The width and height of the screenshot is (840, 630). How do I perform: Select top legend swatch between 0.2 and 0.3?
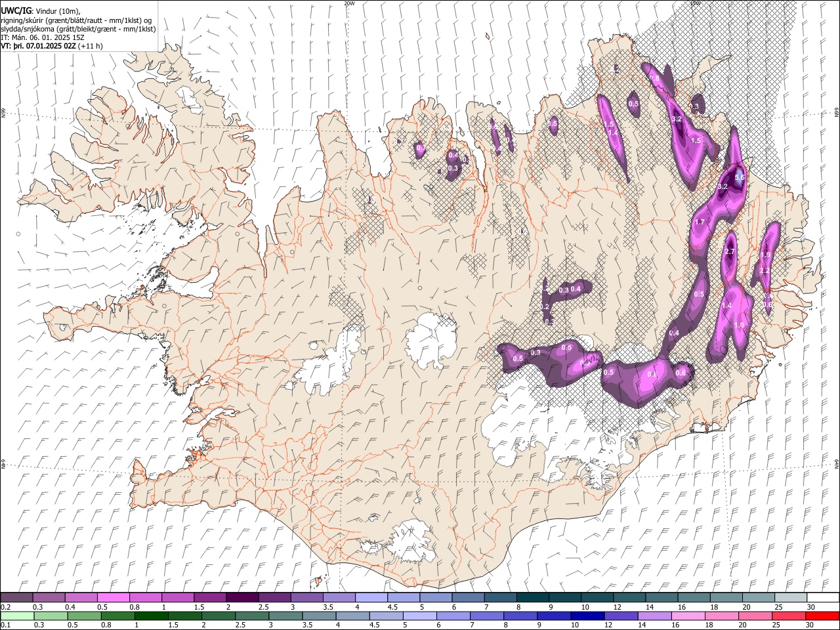(17, 597)
